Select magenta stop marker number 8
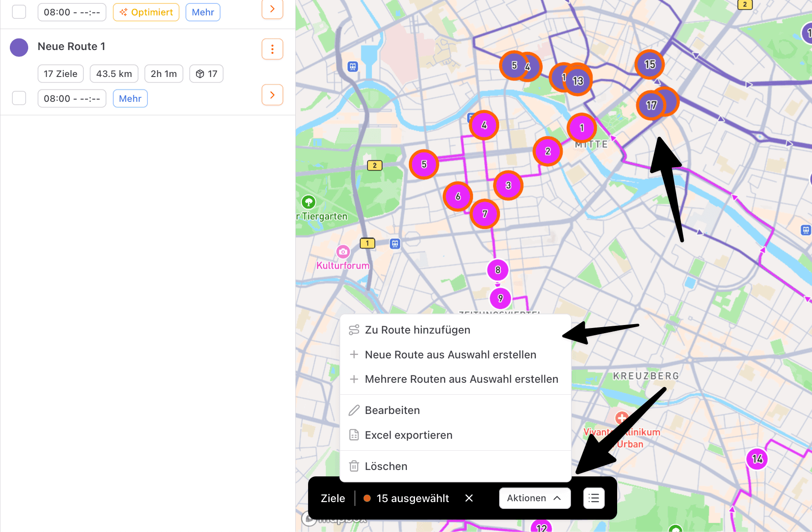812x532 pixels. (498, 270)
